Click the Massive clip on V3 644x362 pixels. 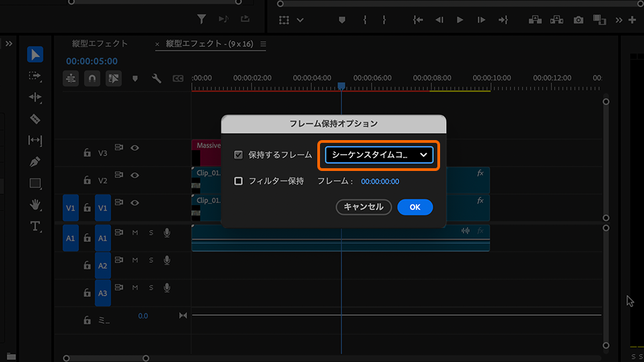(207, 153)
